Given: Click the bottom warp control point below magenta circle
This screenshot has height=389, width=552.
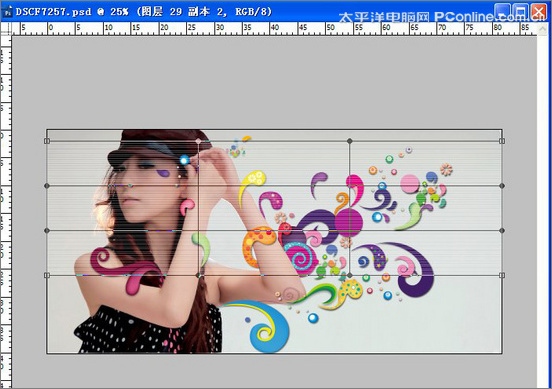Looking at the screenshot, I should pos(350,275).
